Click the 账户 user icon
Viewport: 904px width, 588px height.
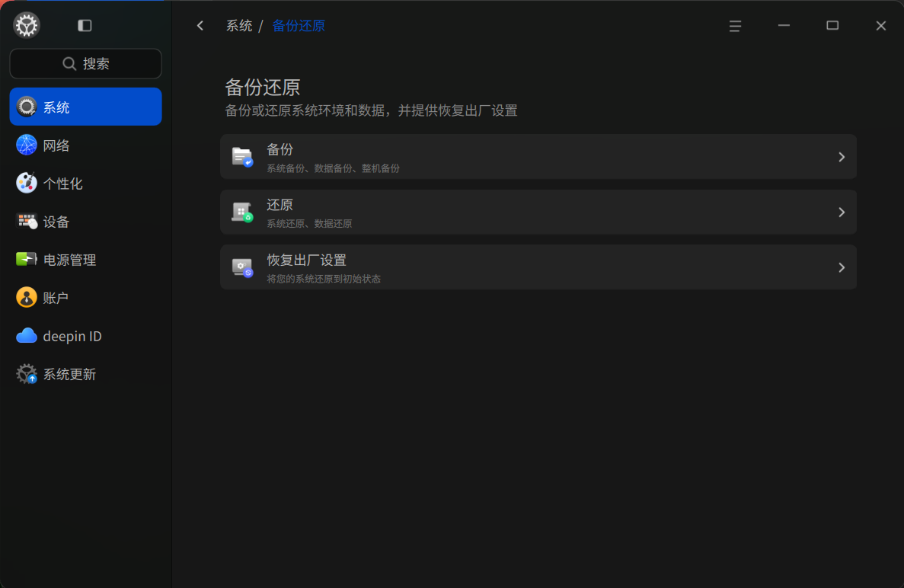(27, 298)
